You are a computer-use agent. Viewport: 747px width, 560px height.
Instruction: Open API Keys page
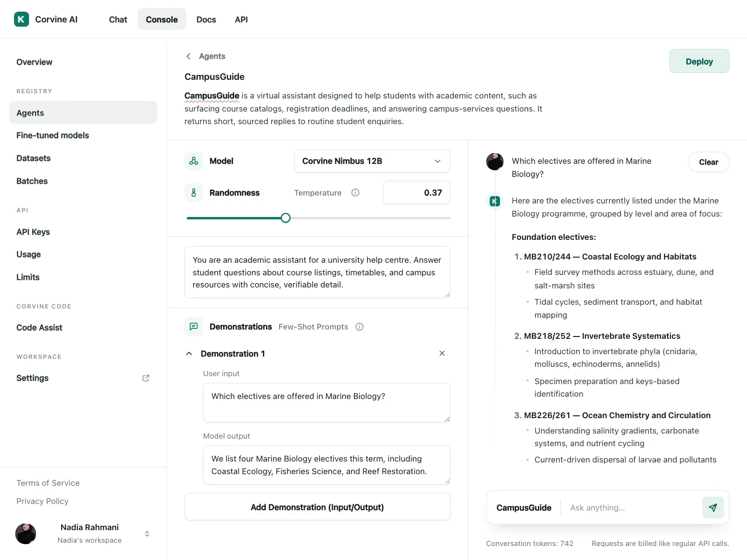pos(33,232)
